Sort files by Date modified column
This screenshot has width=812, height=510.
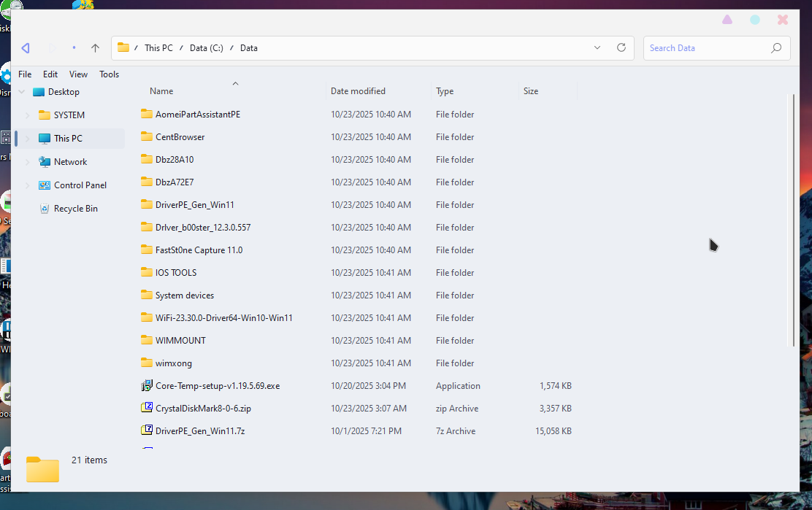[358, 91]
